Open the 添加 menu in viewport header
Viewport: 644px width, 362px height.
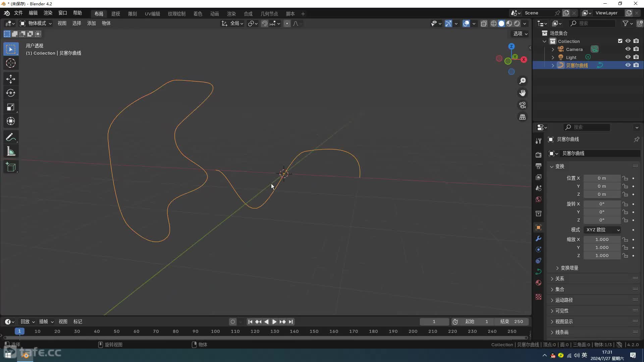[91, 23]
